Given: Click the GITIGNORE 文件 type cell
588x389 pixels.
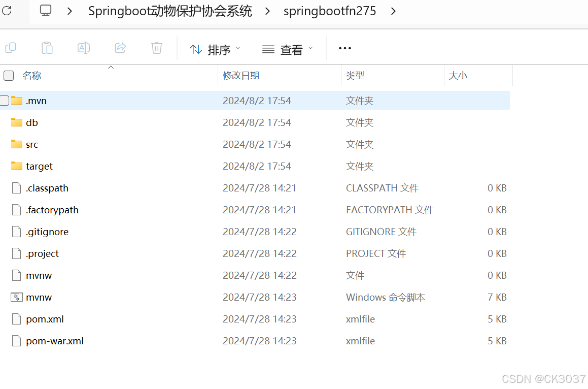Looking at the screenshot, I should click(381, 232).
